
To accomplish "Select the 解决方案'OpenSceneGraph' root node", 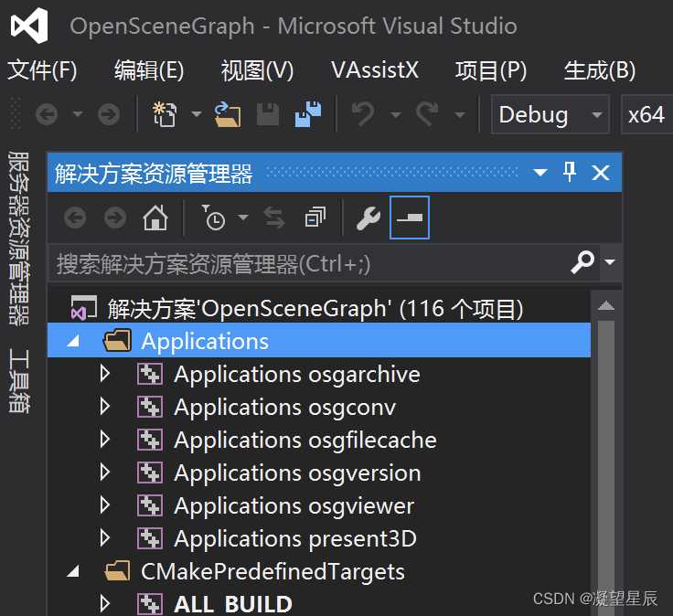I will [319, 308].
